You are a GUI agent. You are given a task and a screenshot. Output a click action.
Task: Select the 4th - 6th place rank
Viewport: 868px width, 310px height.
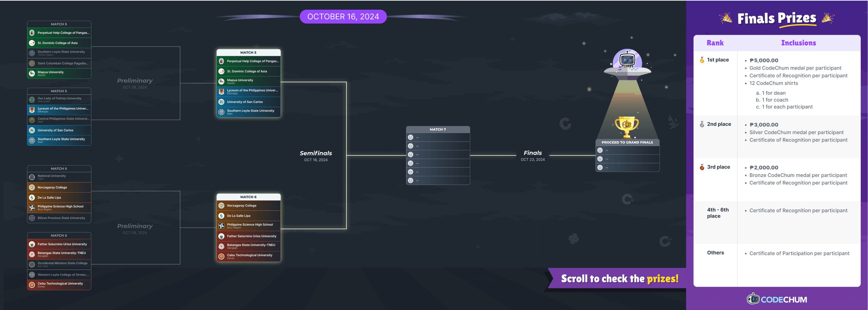coord(718,213)
